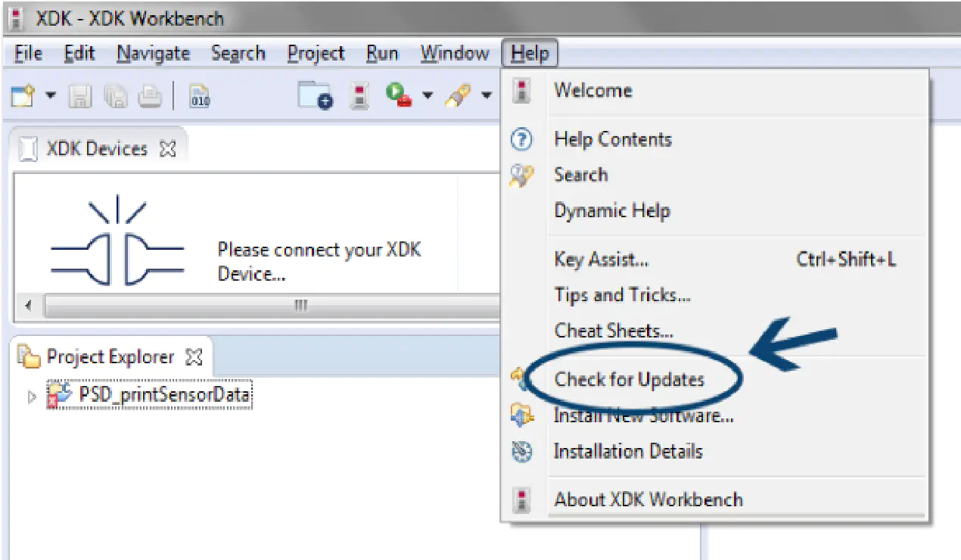The height and width of the screenshot is (560, 961).
Task: Click the XDK Devices tab icon
Action: pyautogui.click(x=28, y=149)
